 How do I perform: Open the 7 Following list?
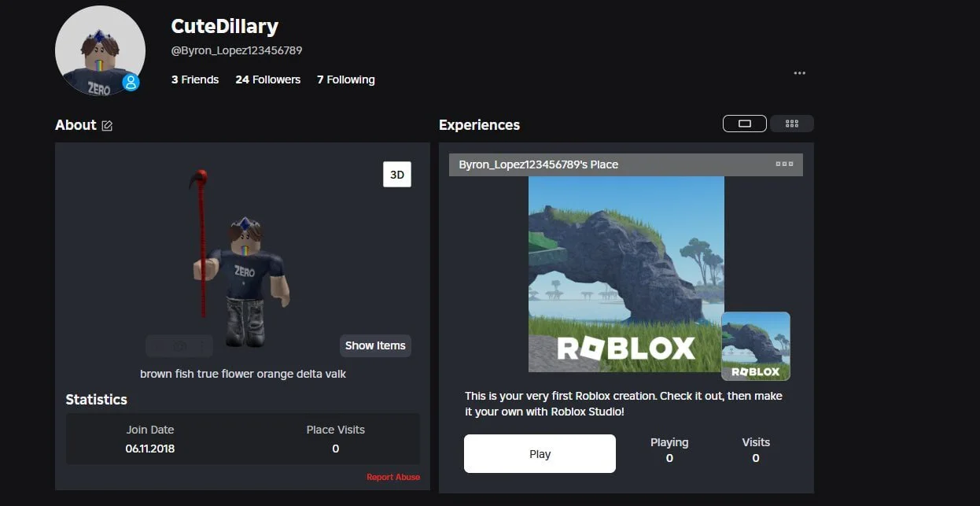tap(346, 79)
